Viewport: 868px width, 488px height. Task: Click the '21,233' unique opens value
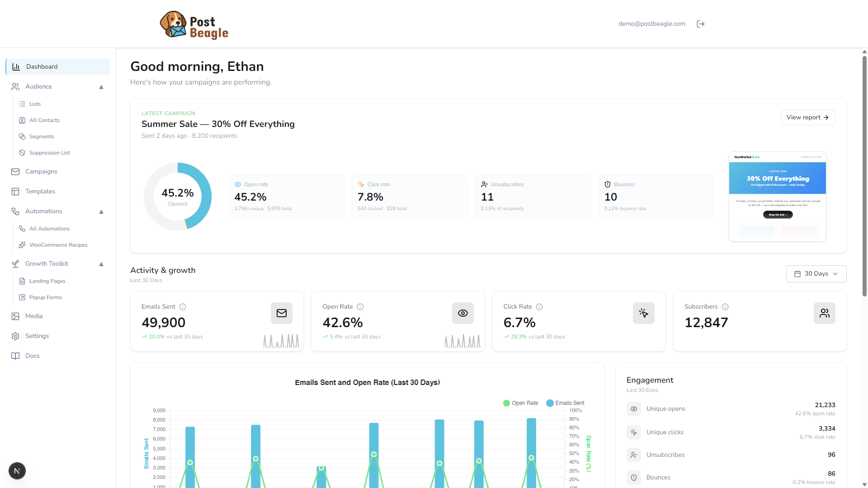[x=825, y=405]
